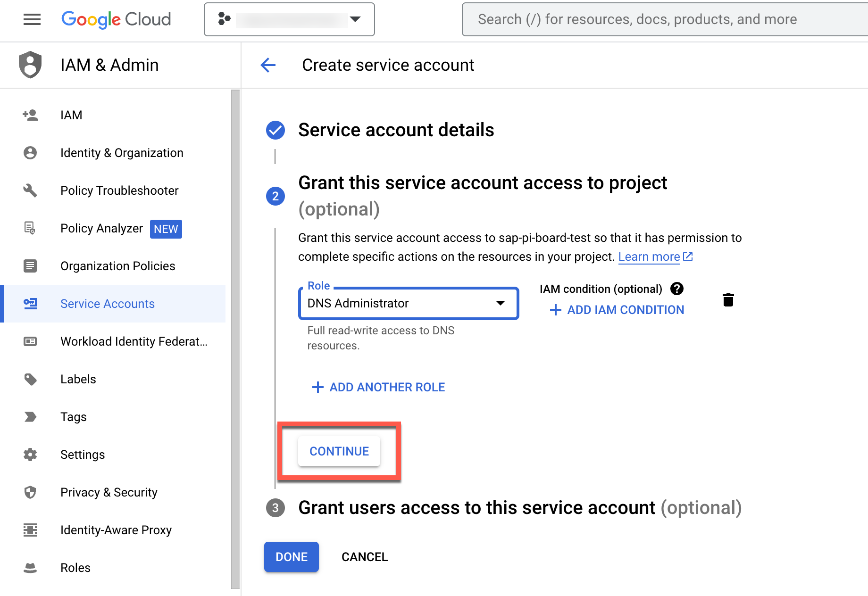Click the Service Accounts key icon
The image size is (868, 596).
click(x=30, y=304)
